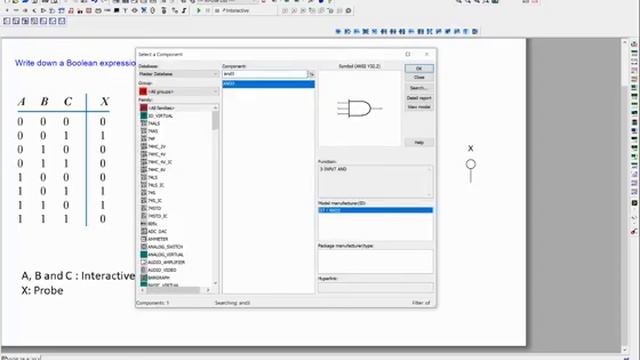Image resolution: width=640 pixels, height=360 pixels.
Task: Select 74S_IC family
Action: coord(155,200)
